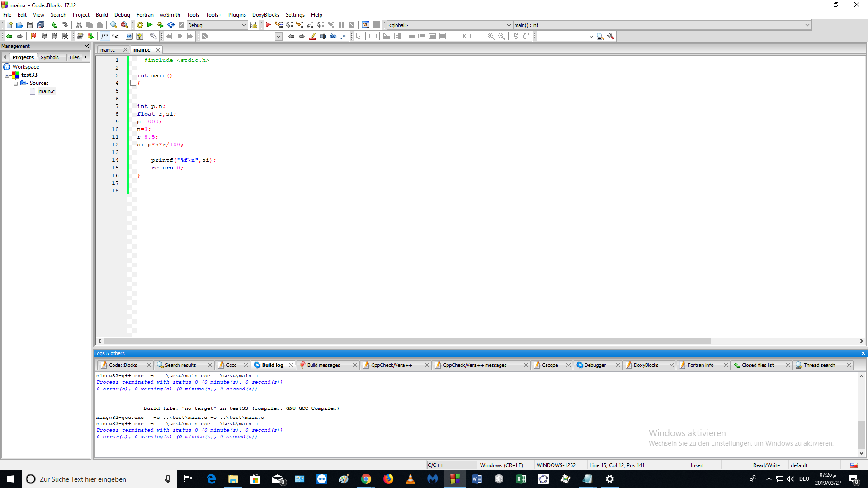Click the Save file icon
The image size is (868, 488).
pyautogui.click(x=30, y=25)
